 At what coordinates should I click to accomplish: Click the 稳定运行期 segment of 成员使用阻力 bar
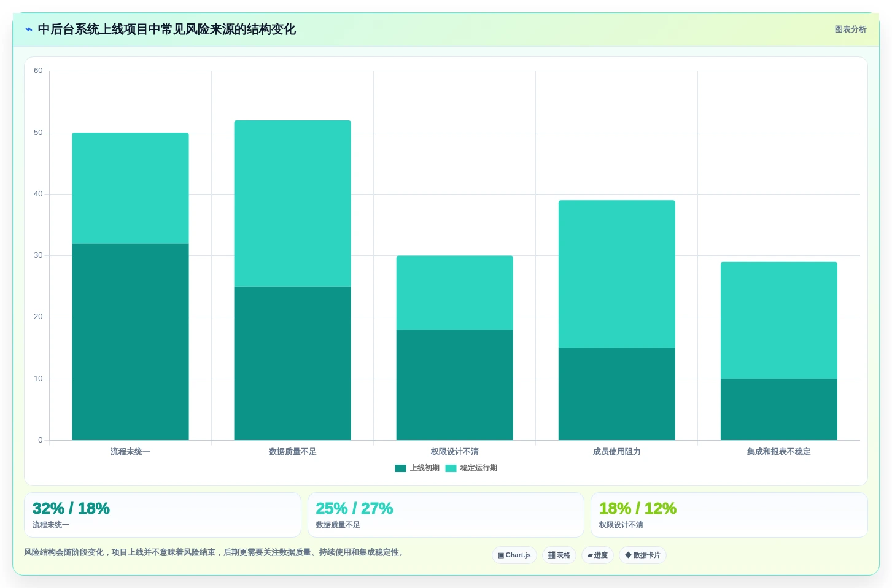click(616, 274)
